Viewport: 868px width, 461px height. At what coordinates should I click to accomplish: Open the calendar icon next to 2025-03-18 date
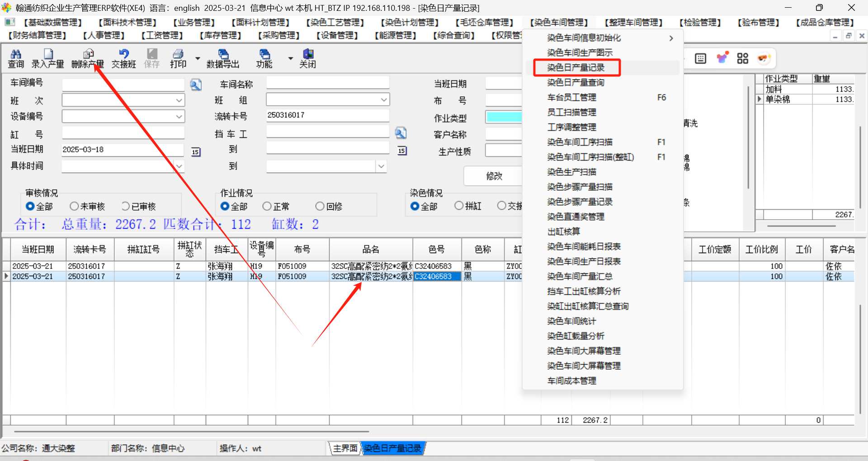click(196, 152)
